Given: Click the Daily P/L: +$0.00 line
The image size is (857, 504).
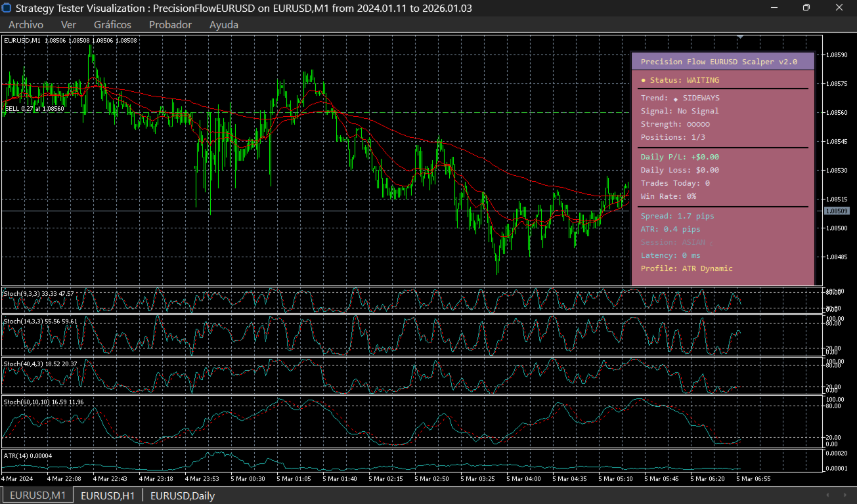Looking at the screenshot, I should pyautogui.click(x=680, y=157).
